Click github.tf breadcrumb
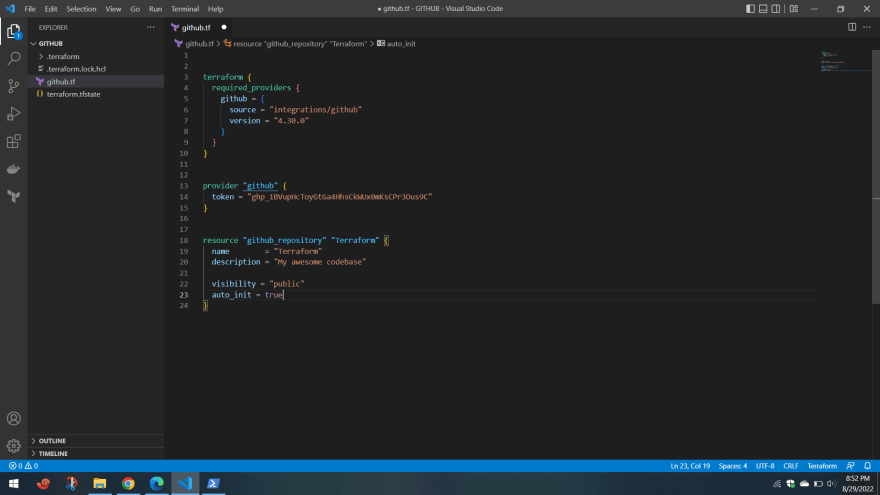880x495 pixels. (194, 43)
